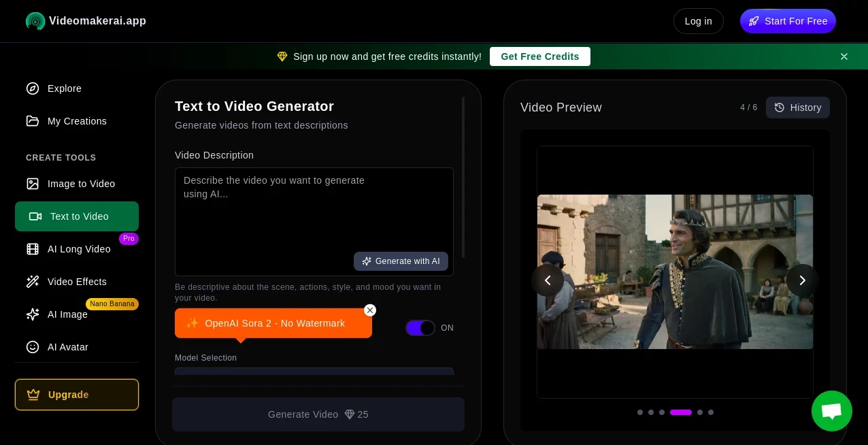Open the Log in page
Screen dimensions: 868x445
(698, 21)
